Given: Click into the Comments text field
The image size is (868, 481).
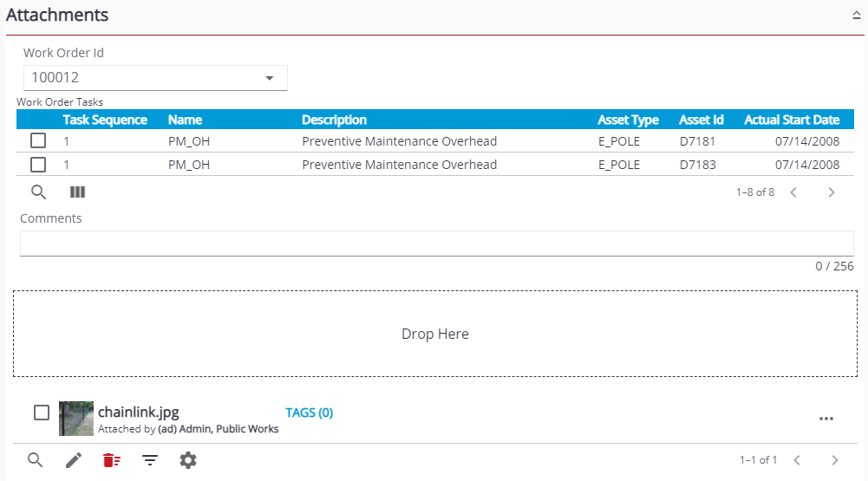Looking at the screenshot, I should (436, 244).
